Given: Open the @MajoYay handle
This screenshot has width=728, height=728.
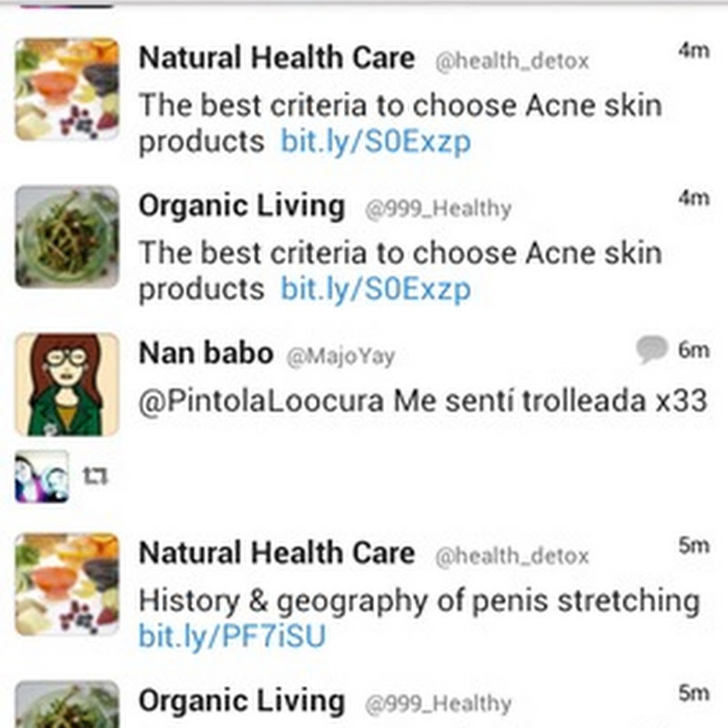Looking at the screenshot, I should click(x=340, y=357).
